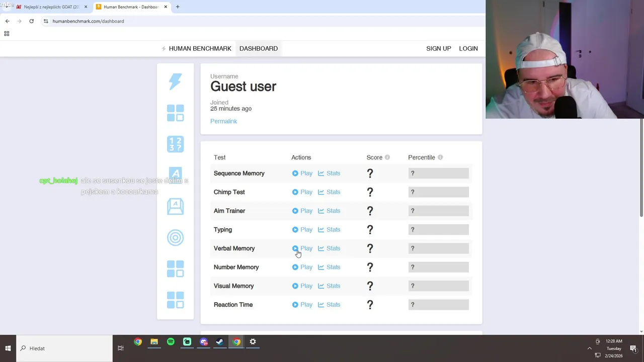The image size is (644, 362).
Task: Go back using the browser back arrow
Action: (x=7, y=21)
